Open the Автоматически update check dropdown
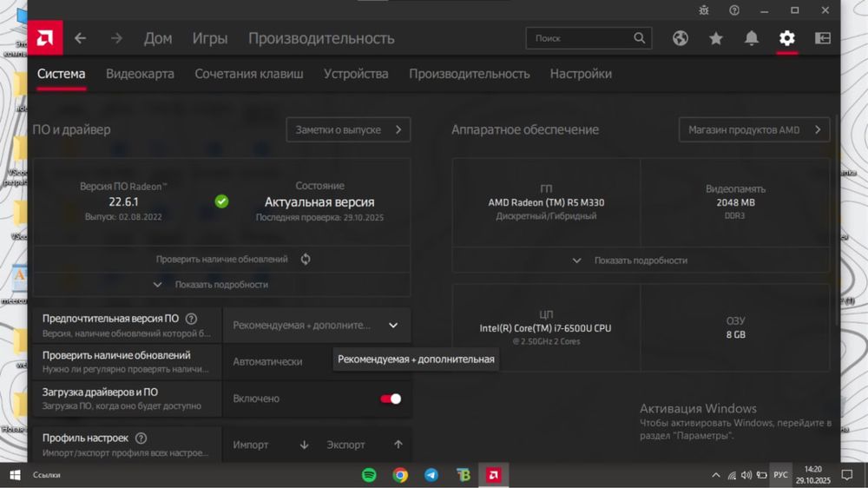Image resolution: width=868 pixels, height=488 pixels. pos(317,362)
